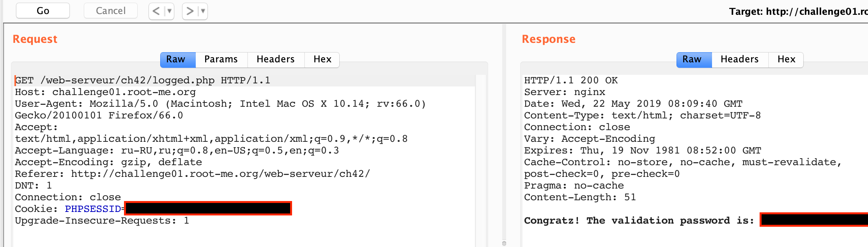View the response in the Hex tab
The height and width of the screenshot is (247, 868).
(x=786, y=59)
